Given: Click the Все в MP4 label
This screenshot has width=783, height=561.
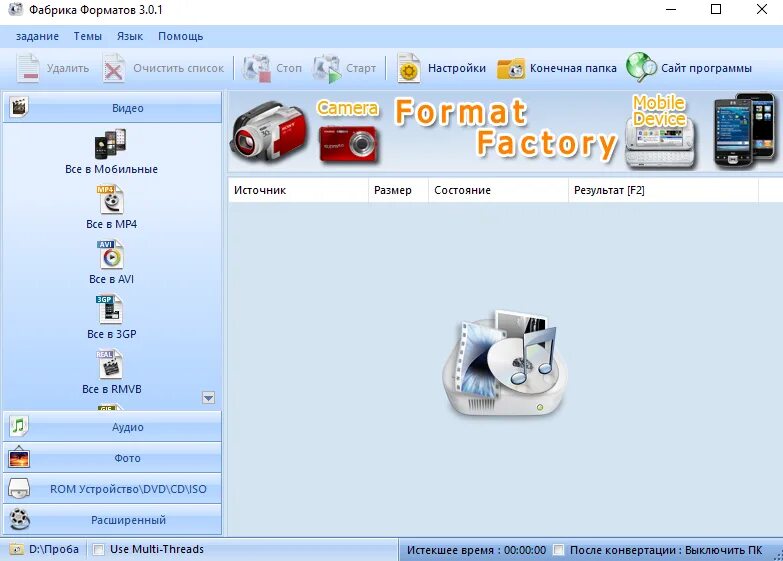Looking at the screenshot, I should click(x=111, y=224).
